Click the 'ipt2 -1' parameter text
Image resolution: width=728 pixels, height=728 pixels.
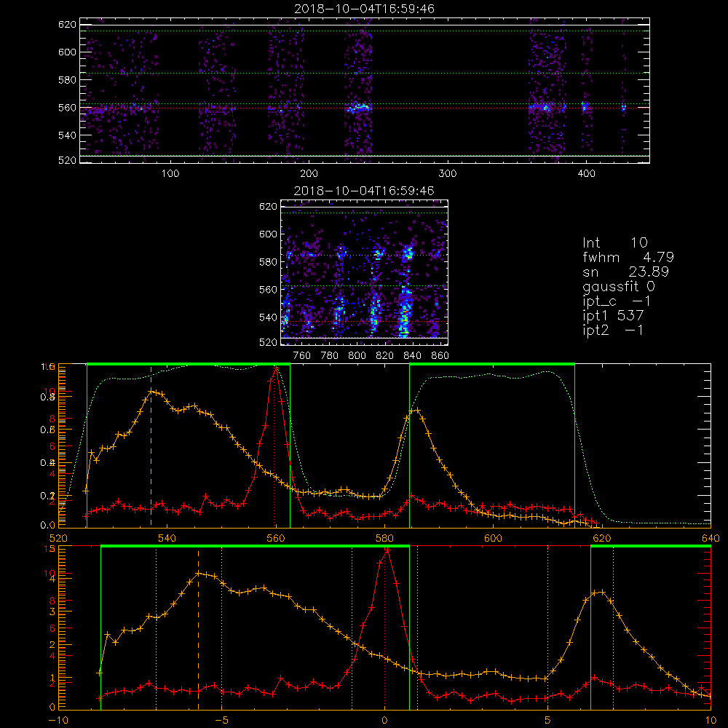pos(613,331)
